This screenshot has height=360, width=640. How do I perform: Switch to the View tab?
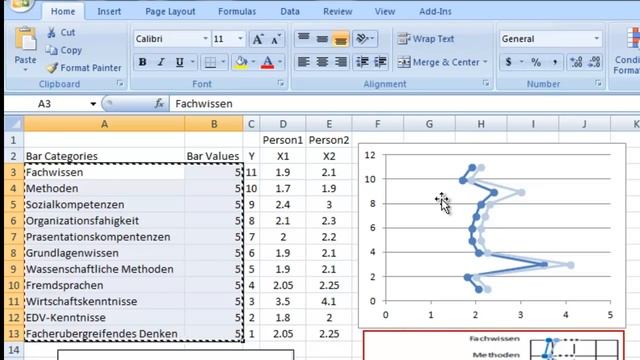(385, 11)
